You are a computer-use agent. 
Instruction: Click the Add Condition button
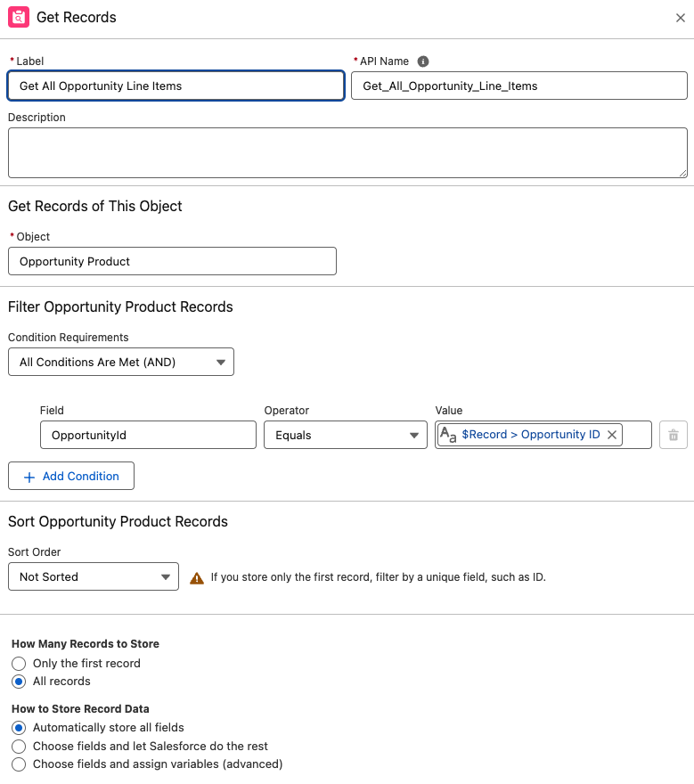[71, 476]
